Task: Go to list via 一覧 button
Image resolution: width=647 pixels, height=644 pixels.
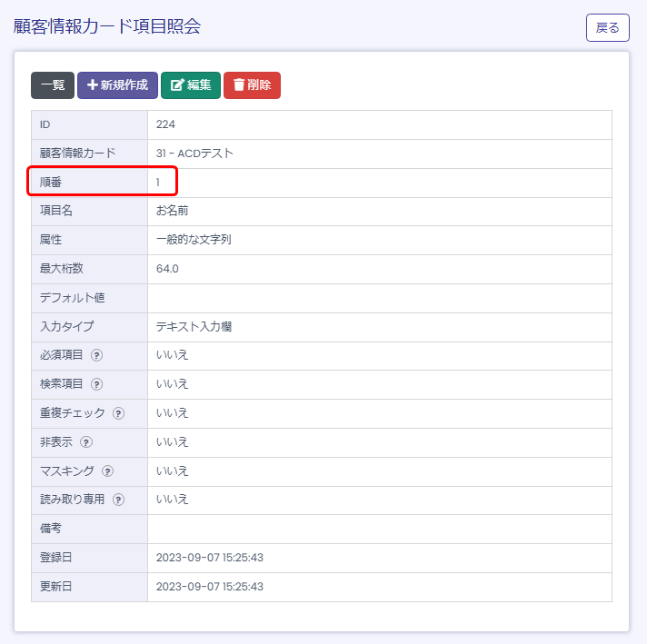Action: tap(53, 85)
